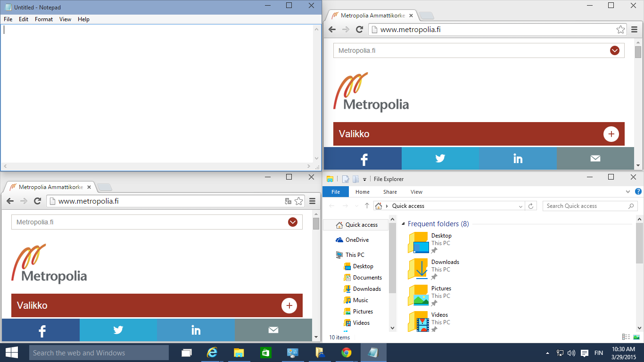Open new tab in bottom-left Chrome window
The image size is (644, 362).
[104, 187]
